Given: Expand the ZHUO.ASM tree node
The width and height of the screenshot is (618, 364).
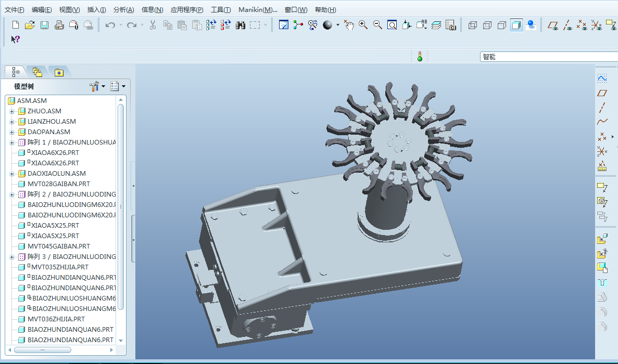Looking at the screenshot, I should 11,111.
